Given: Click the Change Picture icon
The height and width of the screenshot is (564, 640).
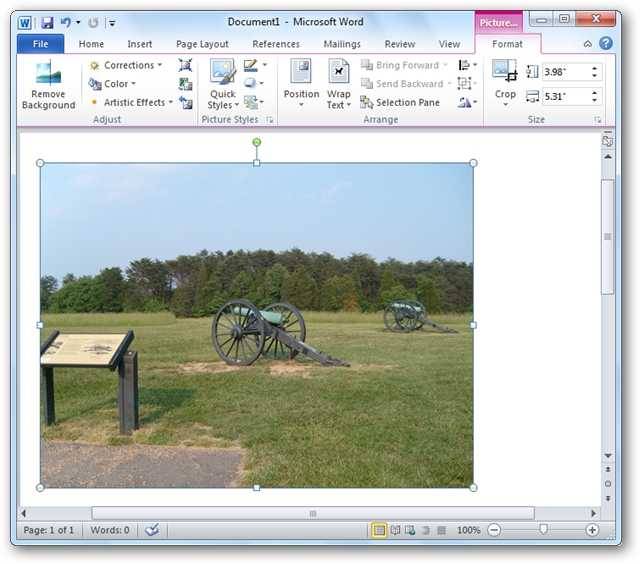Looking at the screenshot, I should point(185,84).
